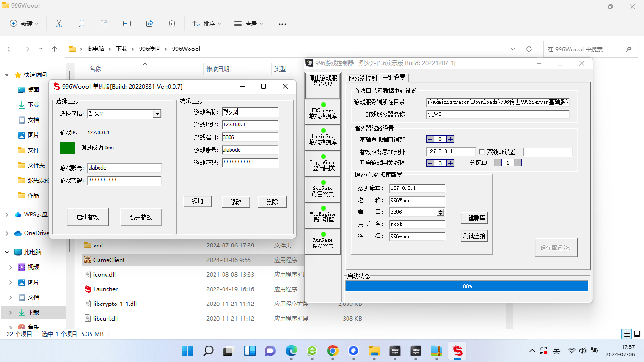Click the Cut scissors icon in Explorer toolbar
This screenshot has width=644, height=362.
59,24
